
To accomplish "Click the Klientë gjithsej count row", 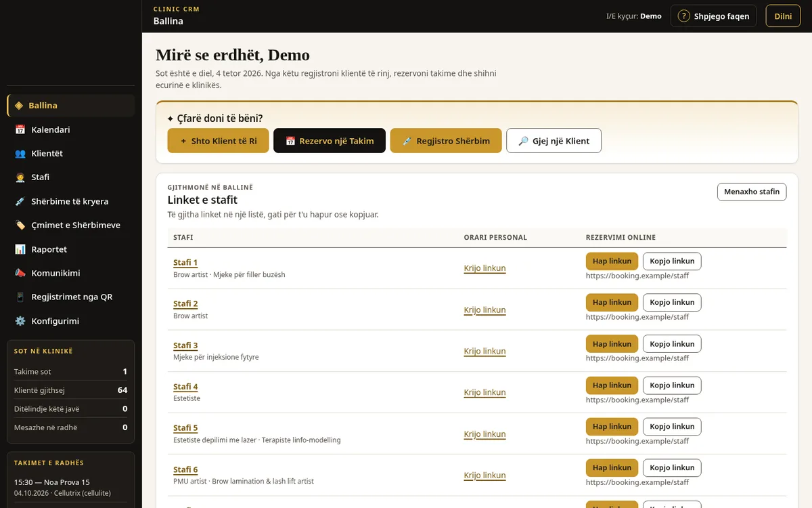I will coord(71,390).
